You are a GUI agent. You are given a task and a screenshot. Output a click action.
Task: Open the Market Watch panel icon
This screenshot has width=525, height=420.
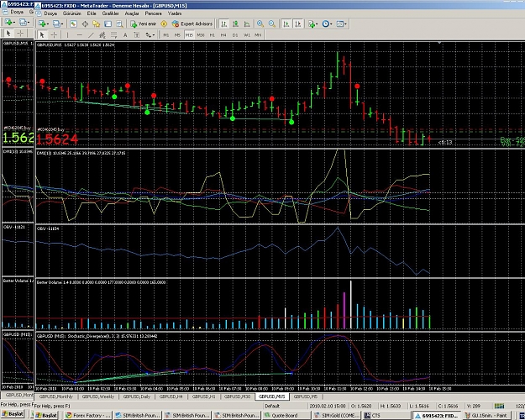(73, 24)
